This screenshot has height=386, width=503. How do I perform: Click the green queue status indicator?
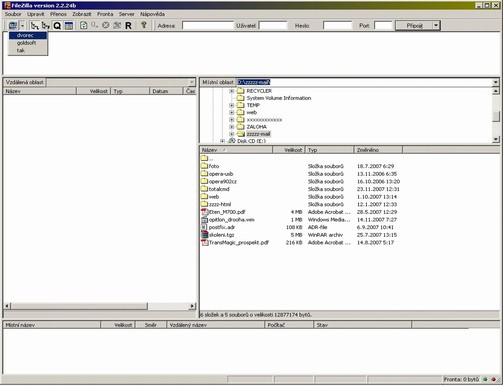[486, 379]
